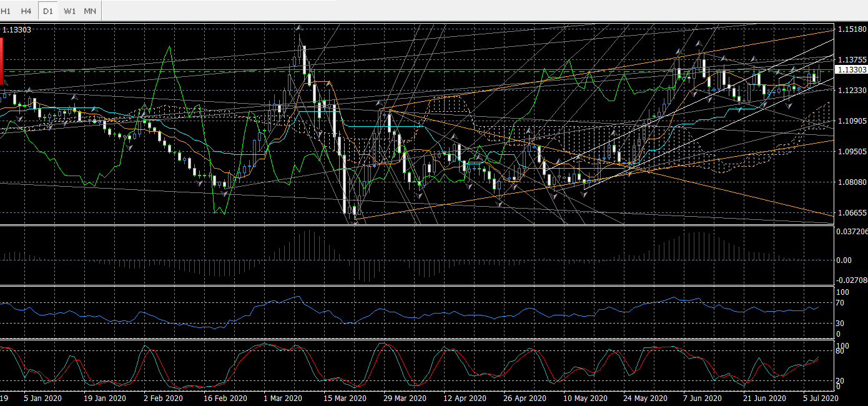Click the 24 May 2020 date label
The height and width of the screenshot is (406, 868).
click(645, 398)
